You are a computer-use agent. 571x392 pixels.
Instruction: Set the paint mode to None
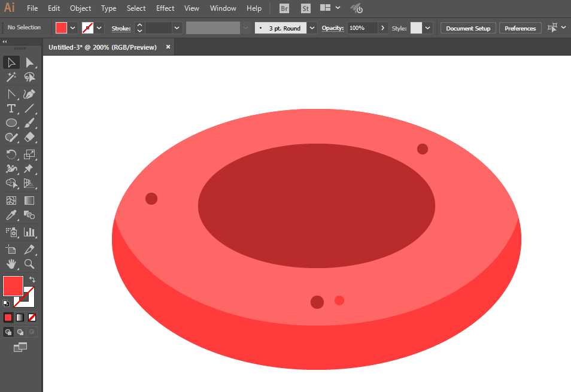(32, 317)
